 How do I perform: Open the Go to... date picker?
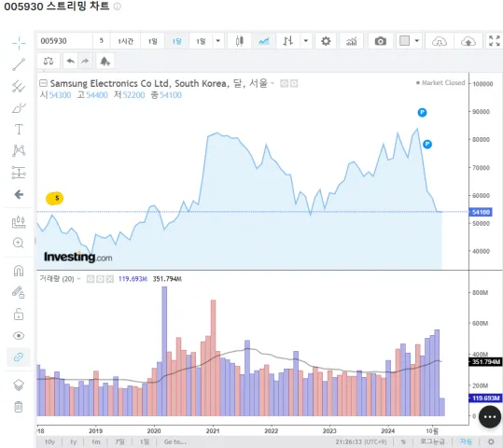coord(175,441)
